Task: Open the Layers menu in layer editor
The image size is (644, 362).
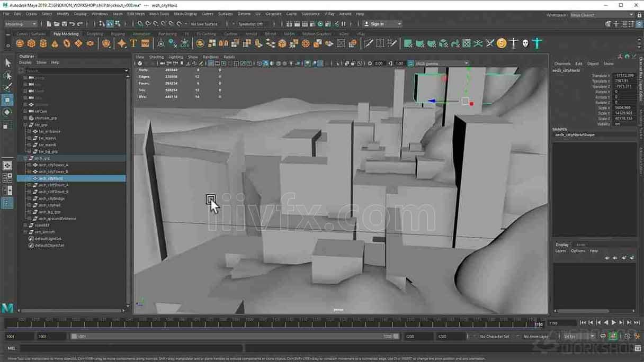Action: [560, 251]
